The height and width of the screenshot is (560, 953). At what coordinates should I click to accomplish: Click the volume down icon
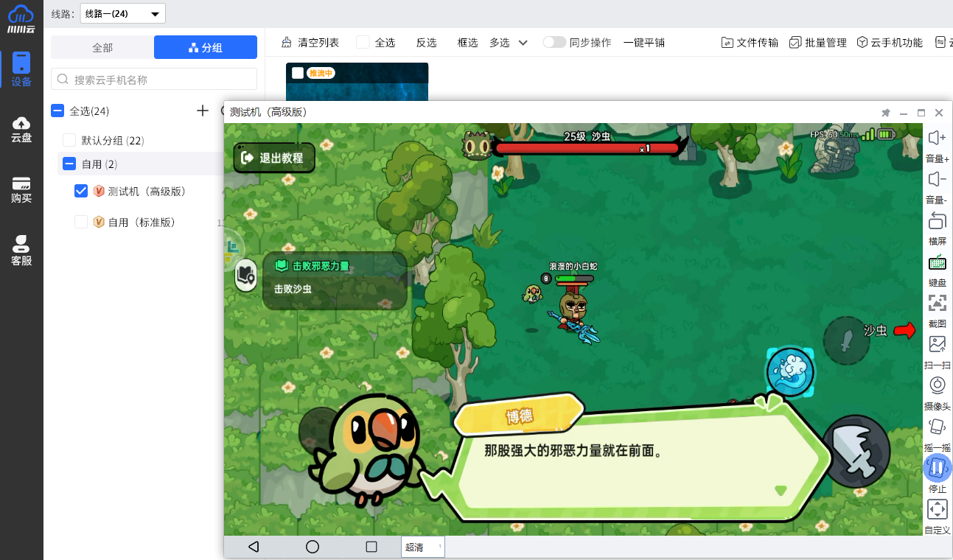point(937,179)
